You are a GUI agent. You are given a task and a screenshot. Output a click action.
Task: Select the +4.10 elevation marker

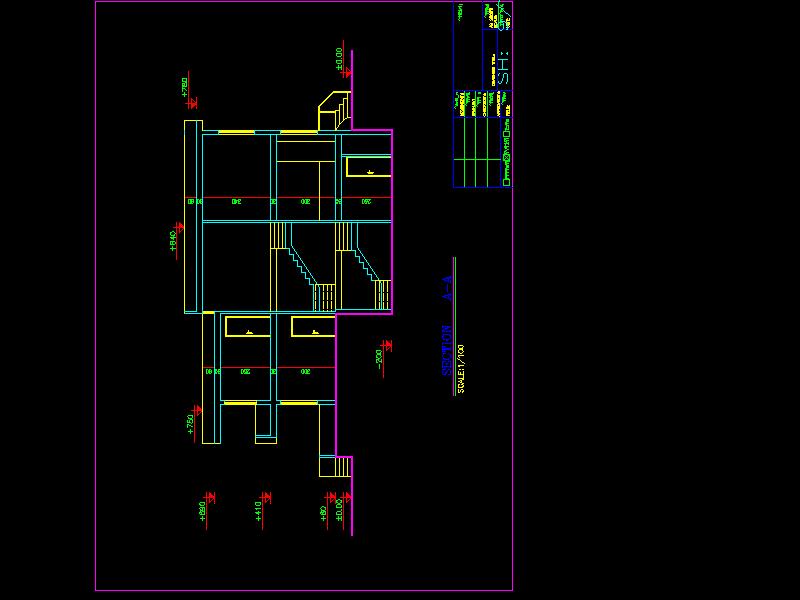pyautogui.click(x=262, y=508)
